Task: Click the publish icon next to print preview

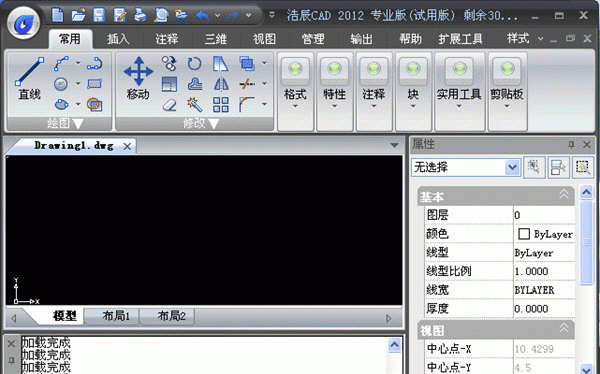Action: (x=181, y=15)
